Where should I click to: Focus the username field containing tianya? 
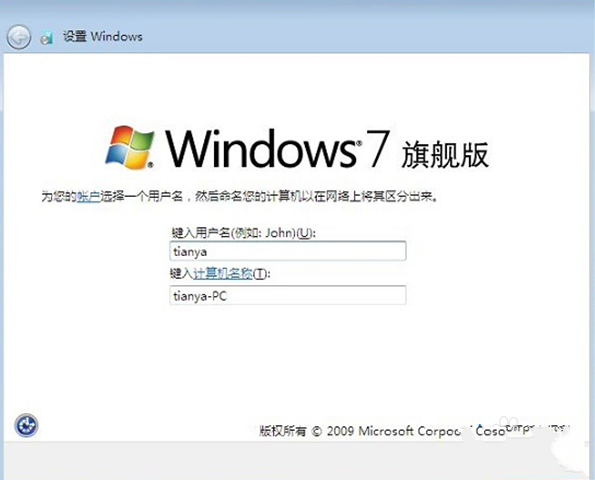pos(288,251)
